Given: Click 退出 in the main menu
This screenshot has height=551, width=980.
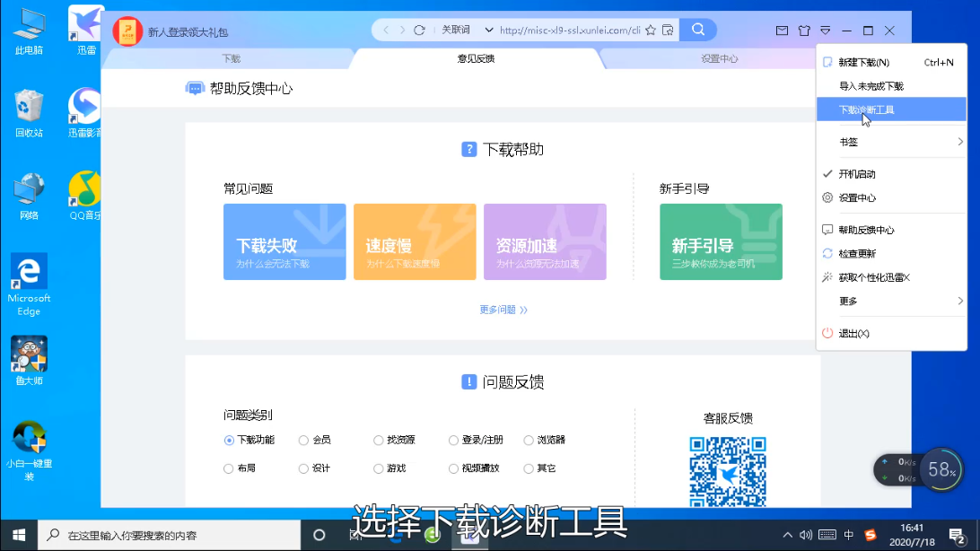Looking at the screenshot, I should pyautogui.click(x=853, y=334).
